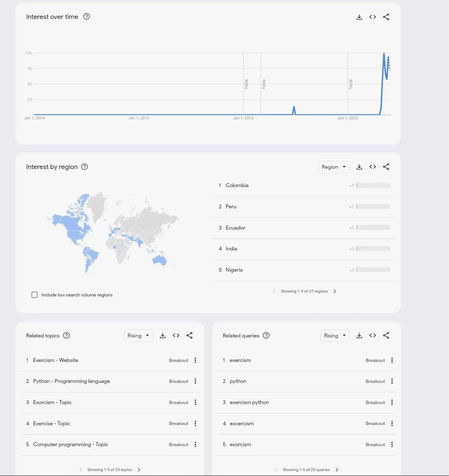Click the world map region chart
This screenshot has height=476, width=449.
[x=113, y=232]
